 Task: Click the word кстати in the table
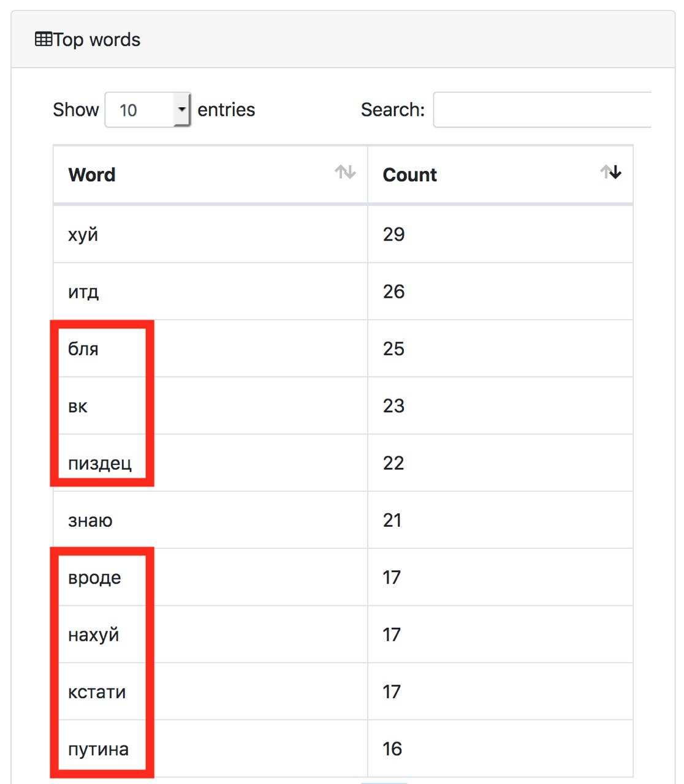[97, 692]
